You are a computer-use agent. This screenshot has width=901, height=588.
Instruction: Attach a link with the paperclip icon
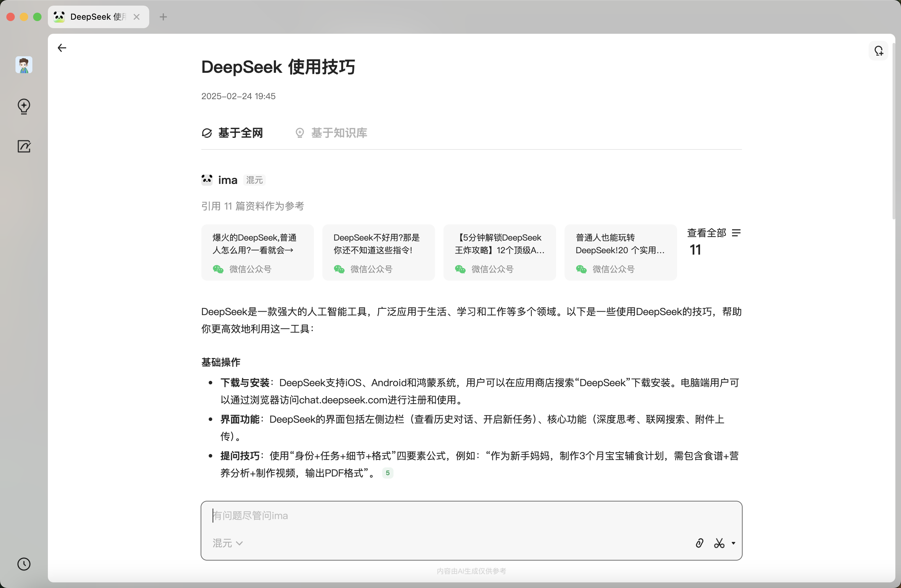click(699, 543)
